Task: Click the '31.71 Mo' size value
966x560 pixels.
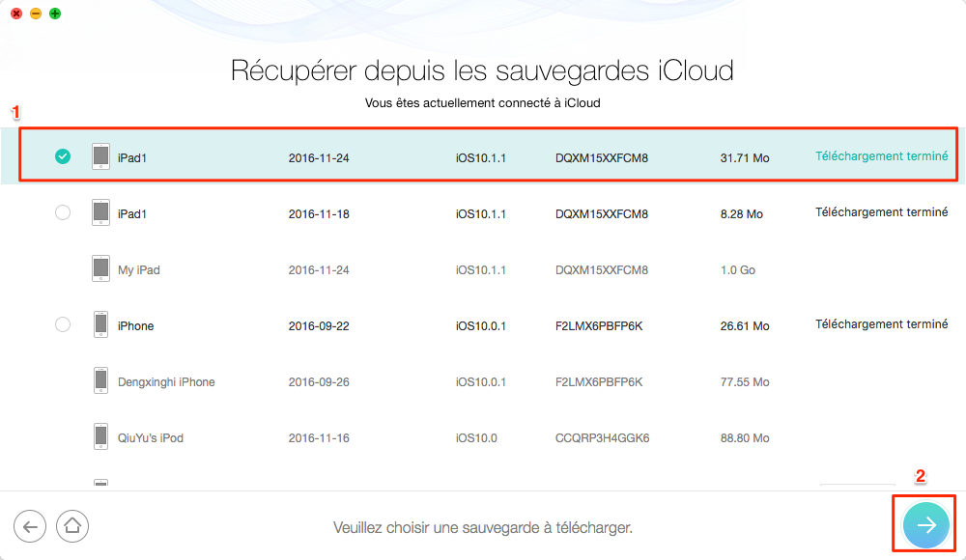Action: [x=745, y=157]
